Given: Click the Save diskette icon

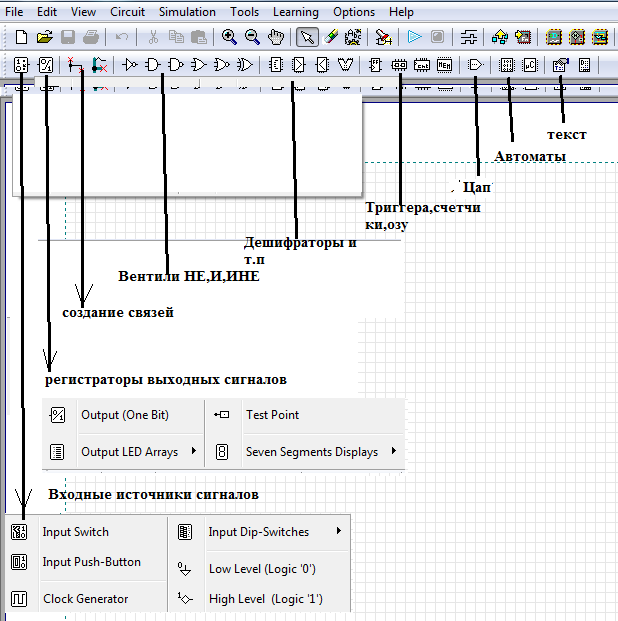Looking at the screenshot, I should click(68, 37).
